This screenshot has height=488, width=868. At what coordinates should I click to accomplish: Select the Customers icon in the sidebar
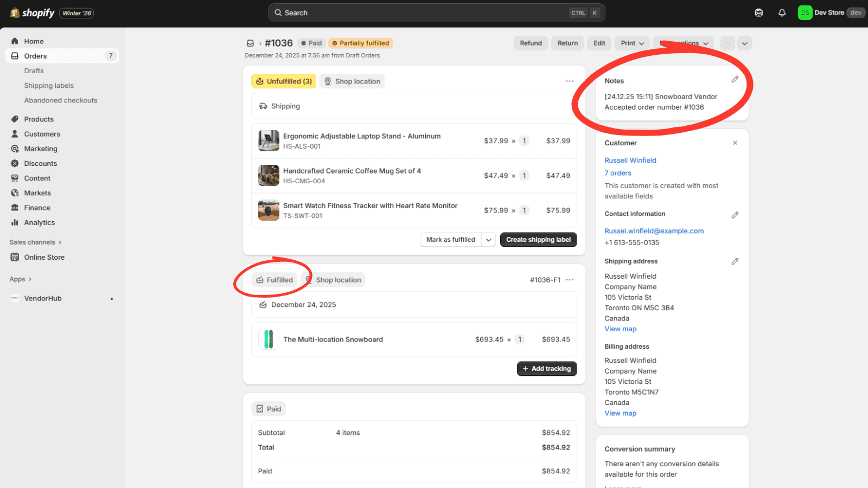15,133
